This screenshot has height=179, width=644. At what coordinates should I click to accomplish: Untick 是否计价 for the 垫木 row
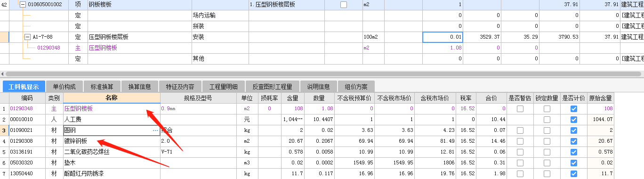coord(573,163)
